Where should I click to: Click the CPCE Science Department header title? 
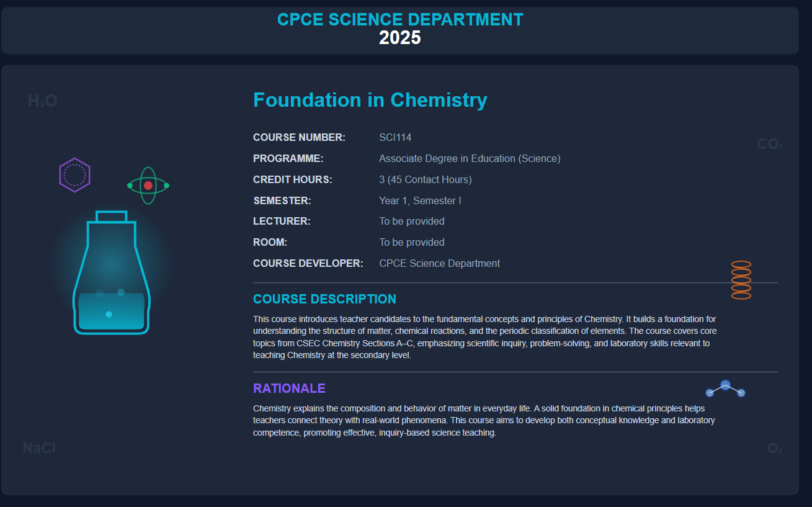(400, 20)
